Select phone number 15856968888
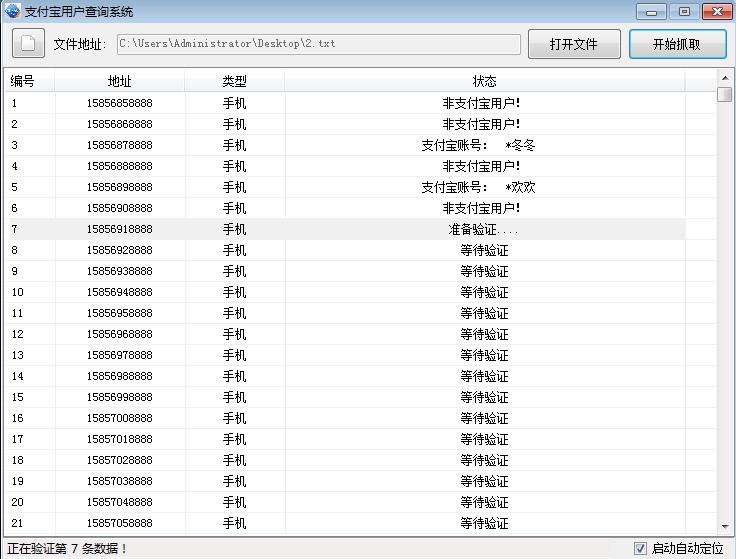The image size is (736, 559). click(x=119, y=334)
